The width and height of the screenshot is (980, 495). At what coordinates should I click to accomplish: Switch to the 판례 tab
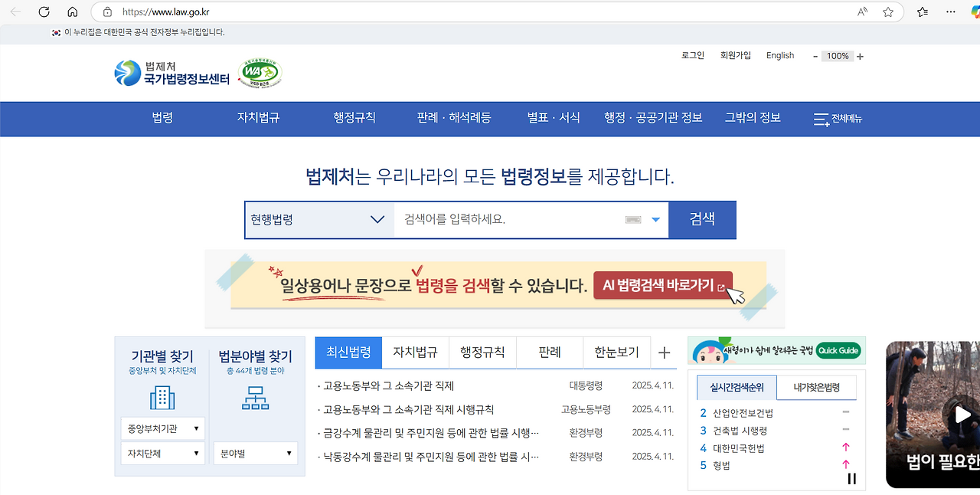tap(550, 352)
